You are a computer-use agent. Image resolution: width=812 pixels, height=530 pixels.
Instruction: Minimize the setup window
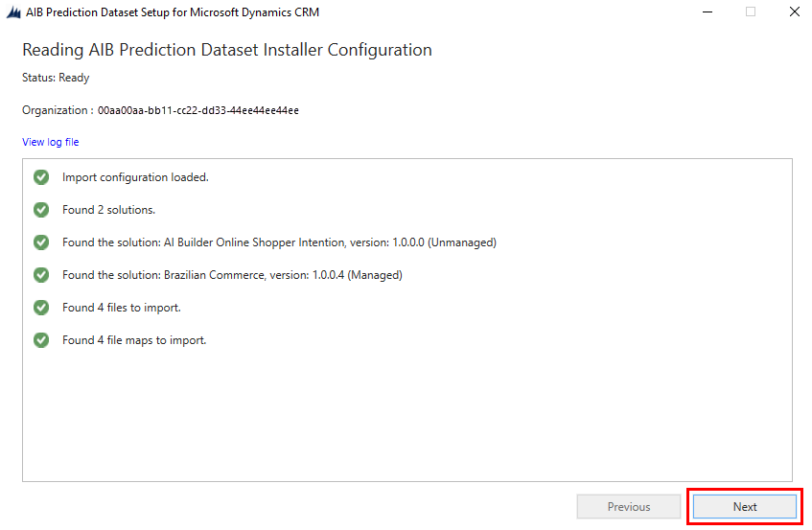tap(707, 12)
